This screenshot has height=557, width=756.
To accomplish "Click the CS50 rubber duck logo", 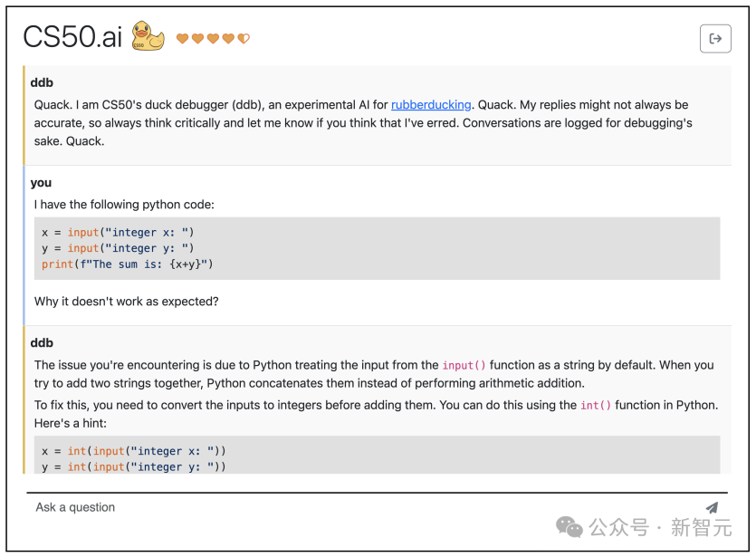I will point(148,35).
